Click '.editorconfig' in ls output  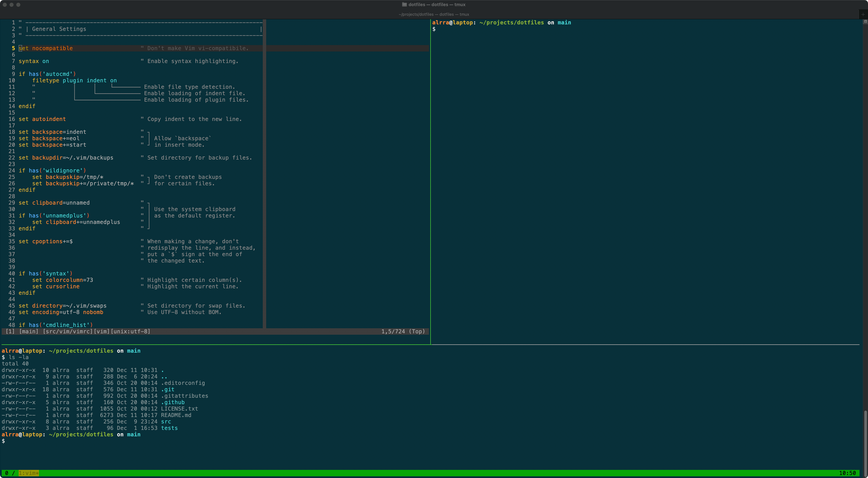pyautogui.click(x=183, y=383)
